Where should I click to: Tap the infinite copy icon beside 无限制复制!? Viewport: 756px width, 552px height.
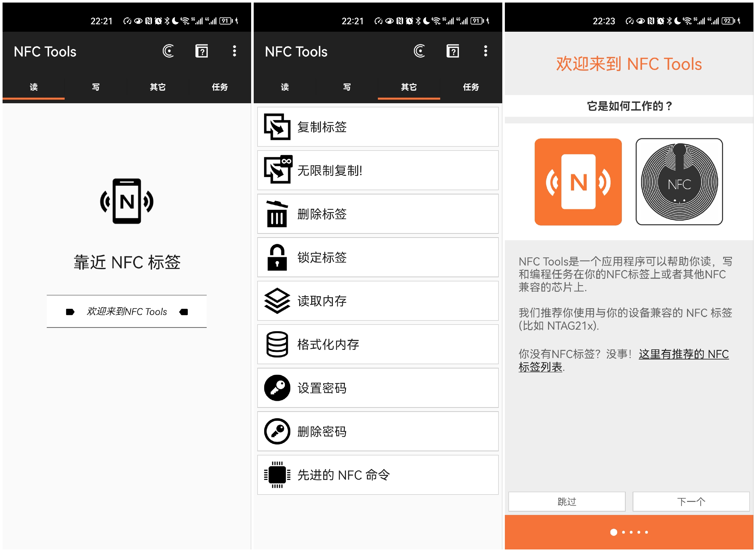click(278, 169)
